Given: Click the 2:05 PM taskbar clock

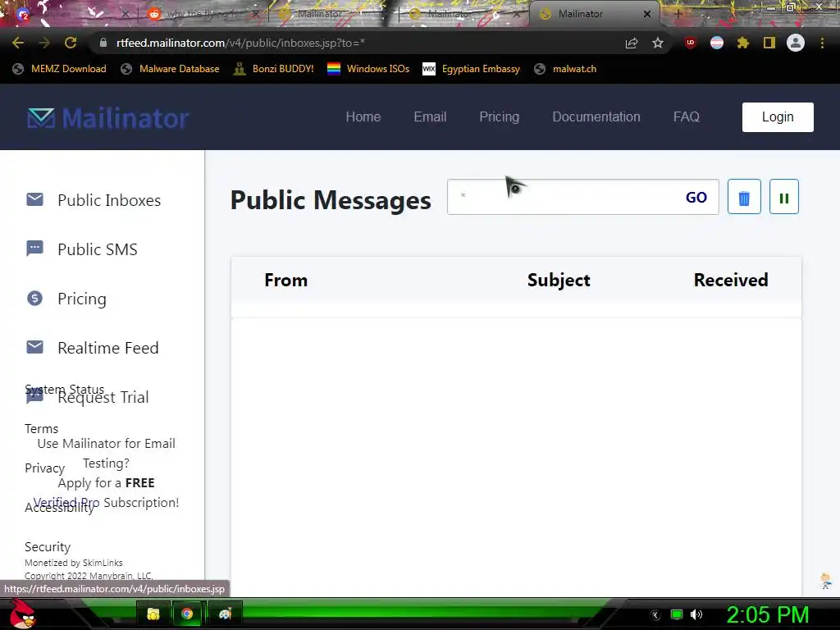Looking at the screenshot, I should tap(768, 614).
